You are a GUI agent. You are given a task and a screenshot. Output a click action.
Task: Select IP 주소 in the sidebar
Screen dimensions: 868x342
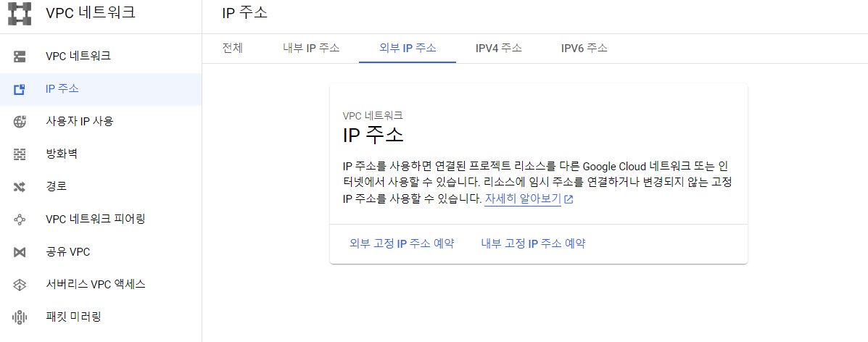(101, 89)
